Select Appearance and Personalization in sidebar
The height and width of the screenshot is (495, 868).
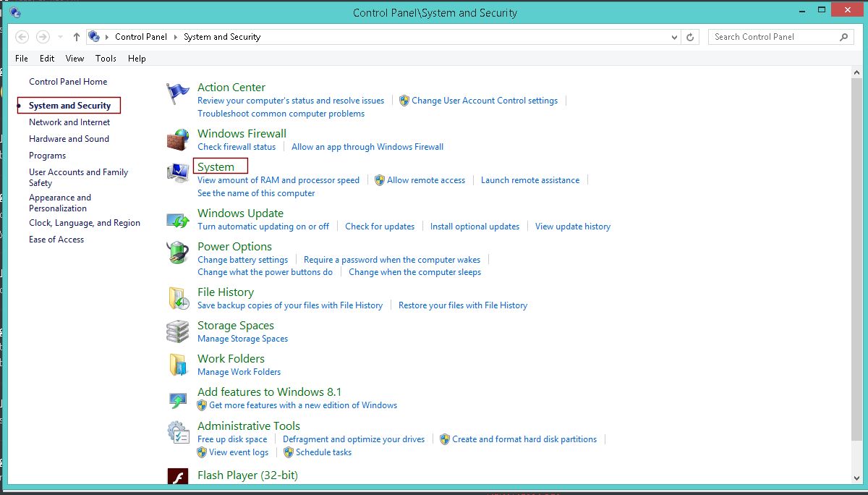60,203
